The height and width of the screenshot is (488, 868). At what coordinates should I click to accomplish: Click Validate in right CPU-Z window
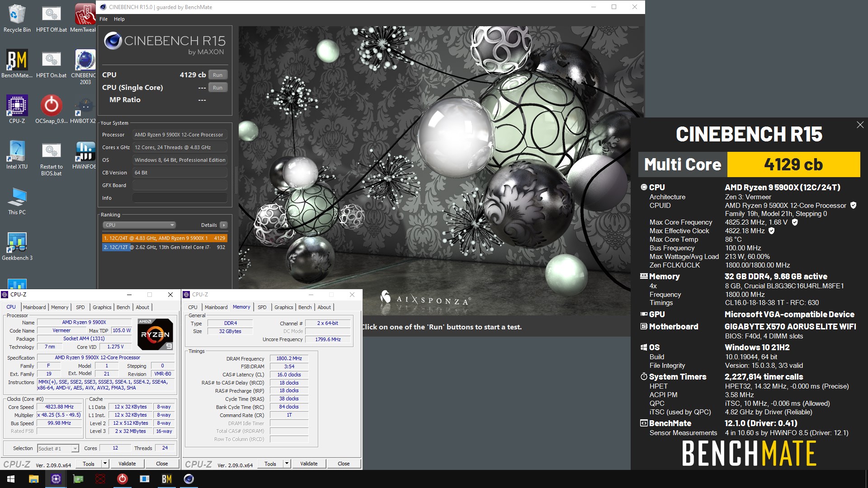[309, 464]
